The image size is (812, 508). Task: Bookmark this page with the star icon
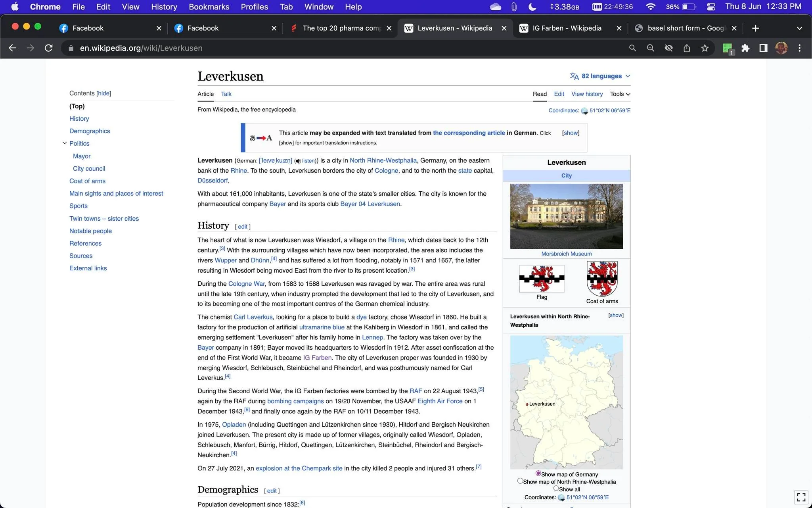pyautogui.click(x=705, y=48)
